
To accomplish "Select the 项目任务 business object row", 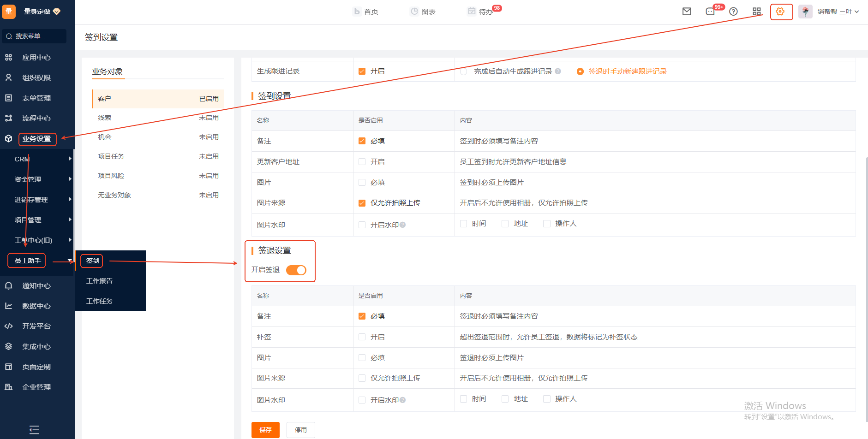I will click(x=158, y=157).
